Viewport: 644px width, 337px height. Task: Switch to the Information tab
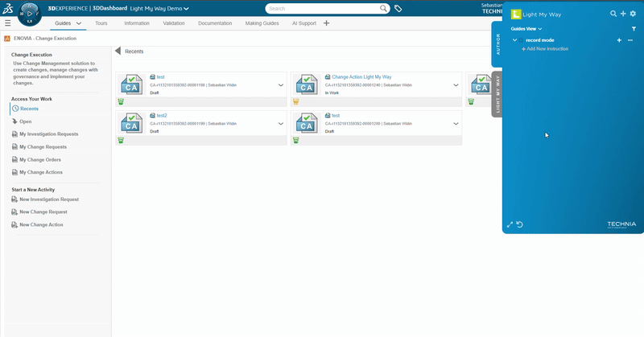(137, 23)
